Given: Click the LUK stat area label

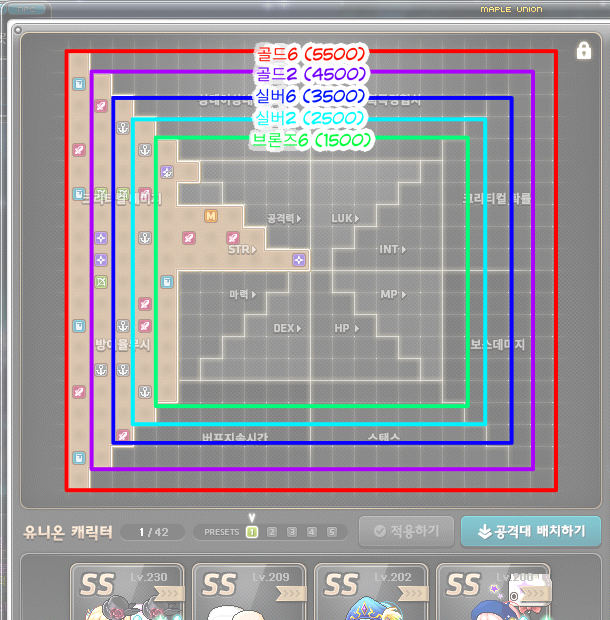Looking at the screenshot, I should 345,218.
